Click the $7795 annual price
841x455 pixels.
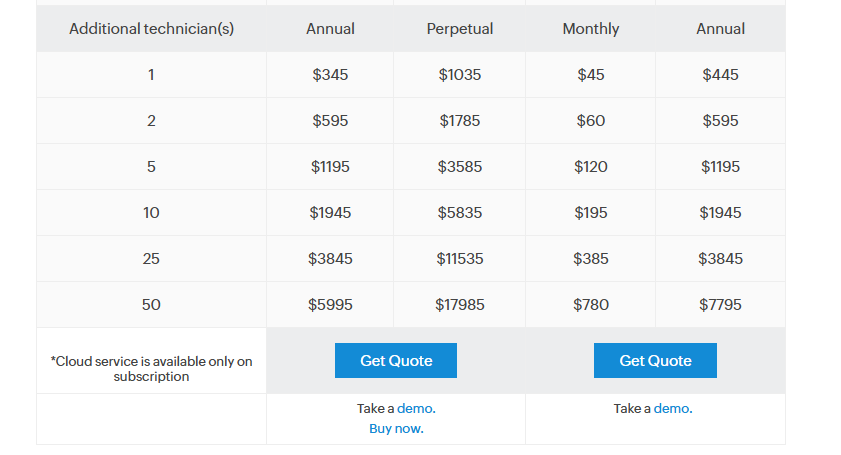pos(720,305)
